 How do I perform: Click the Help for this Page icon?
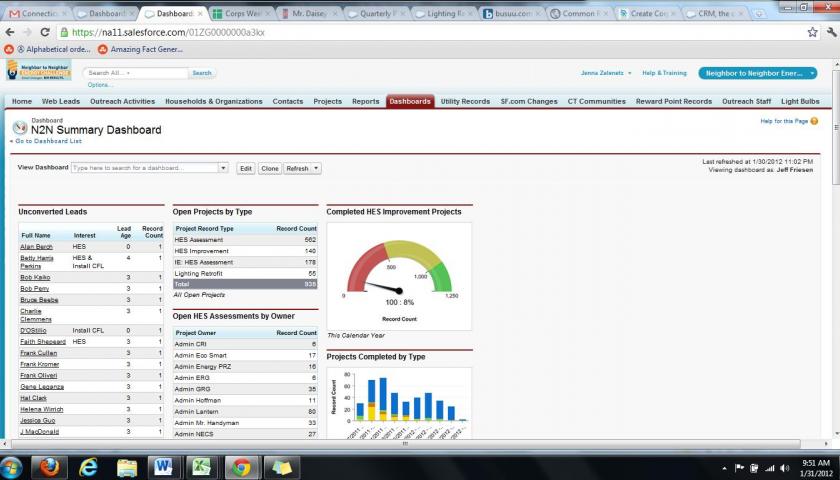tap(814, 121)
